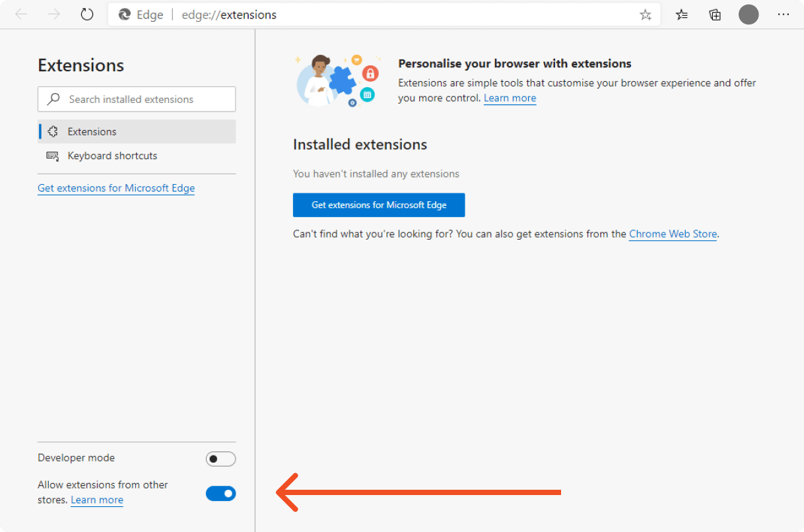Open the Chrome Web Store link
804x532 pixels.
(673, 234)
